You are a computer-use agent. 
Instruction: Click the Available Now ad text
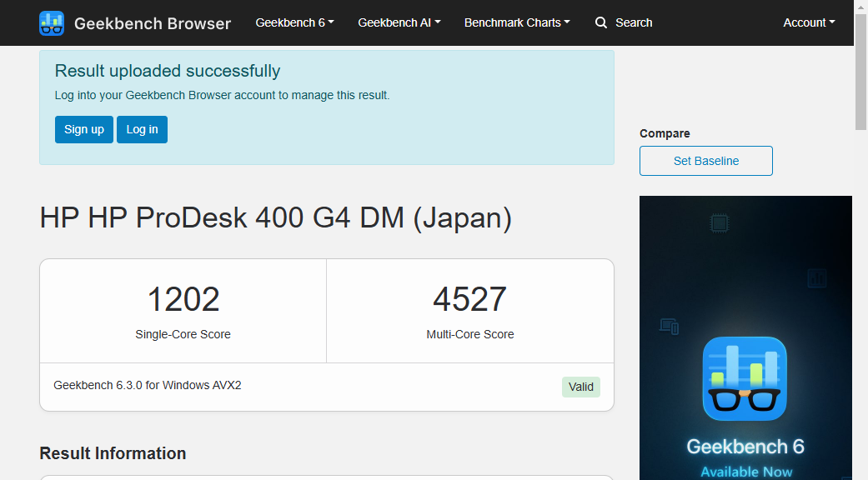click(x=746, y=472)
